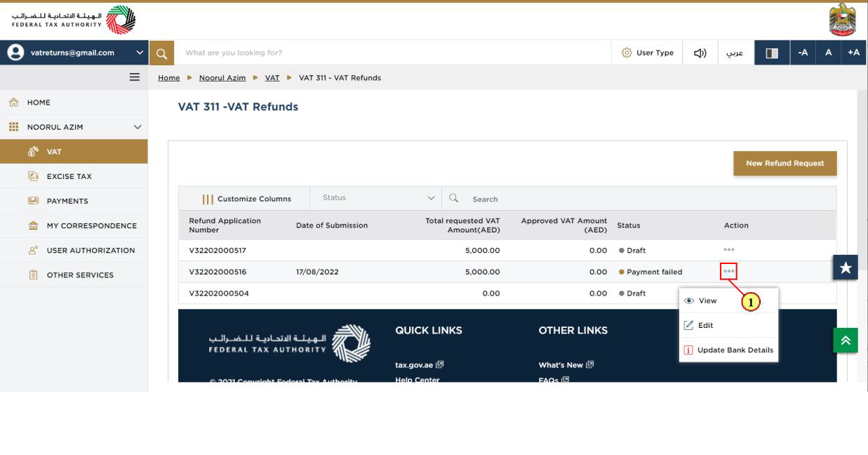This screenshot has height=455, width=868.
Task: Focus the "What are you looking for?" field
Action: tap(393, 53)
